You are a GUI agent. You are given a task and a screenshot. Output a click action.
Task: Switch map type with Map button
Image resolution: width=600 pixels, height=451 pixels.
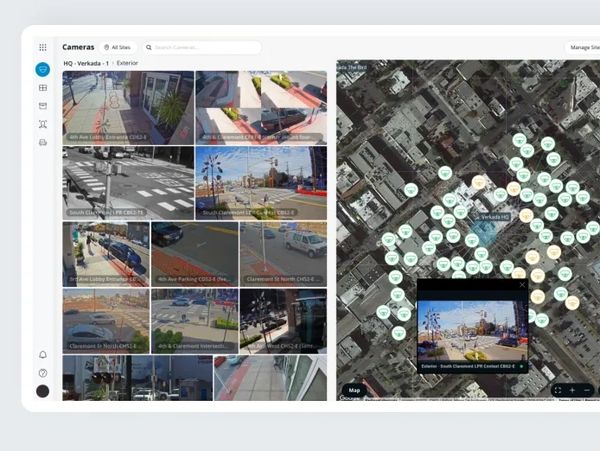354,390
